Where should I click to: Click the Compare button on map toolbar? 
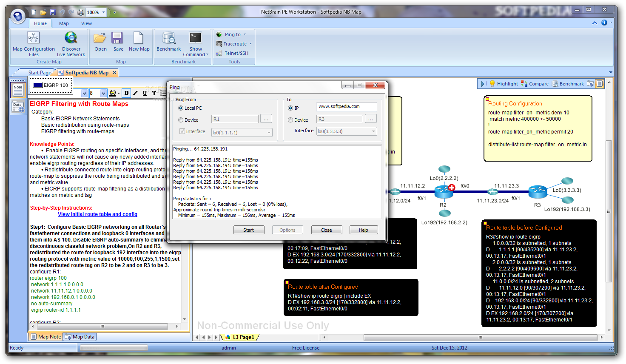(x=535, y=84)
